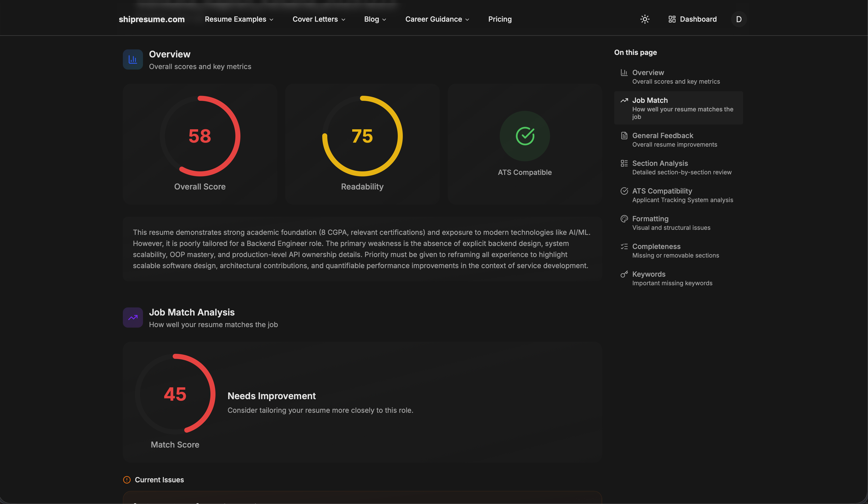Open the Career Guidance menu

(437, 19)
